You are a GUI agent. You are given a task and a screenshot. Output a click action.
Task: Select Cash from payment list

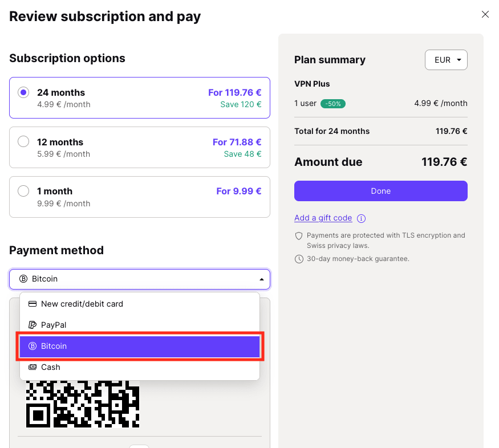coord(140,367)
